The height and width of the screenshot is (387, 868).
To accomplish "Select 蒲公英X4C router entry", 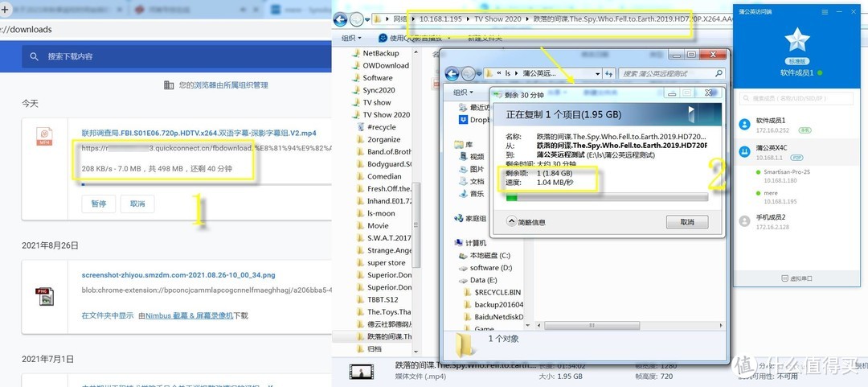I will click(797, 153).
